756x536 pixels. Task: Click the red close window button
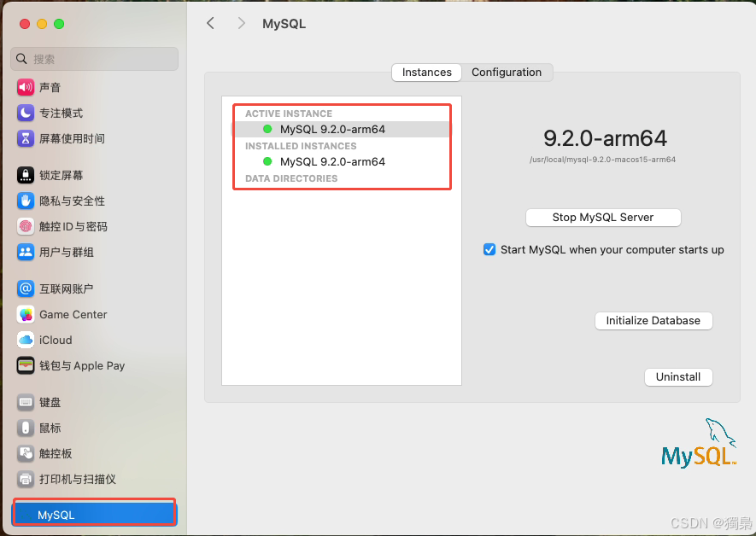tap(25, 24)
